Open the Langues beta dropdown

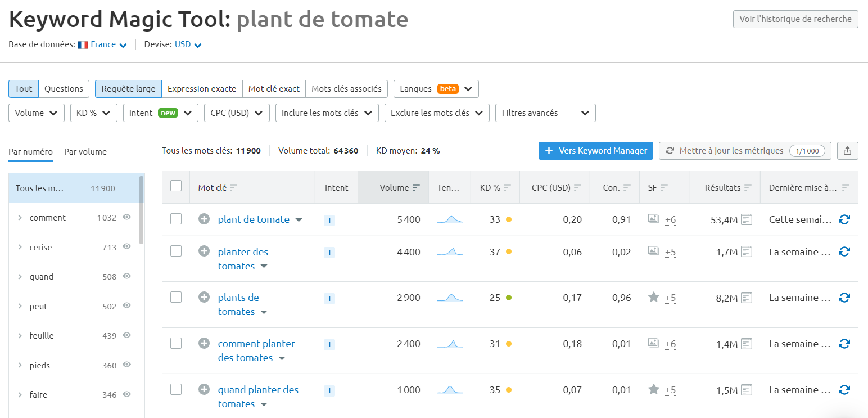(x=436, y=89)
